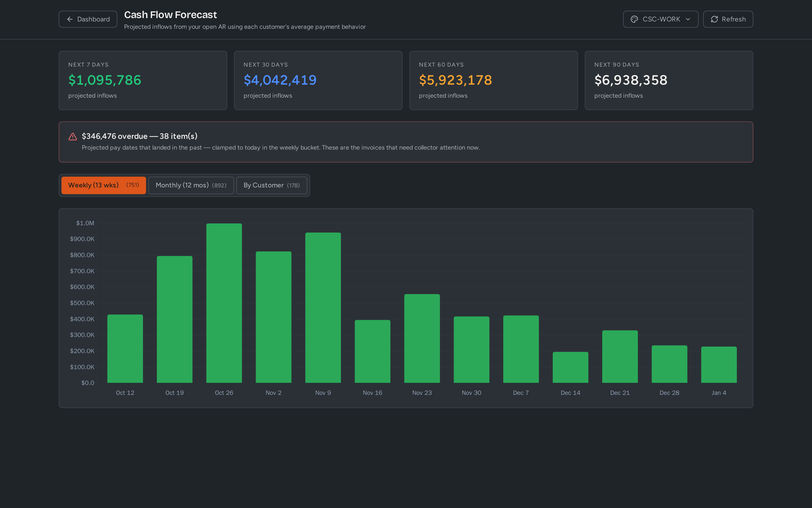Click the Oct 19 bar in chart
This screenshot has width=812, height=508.
(175, 319)
